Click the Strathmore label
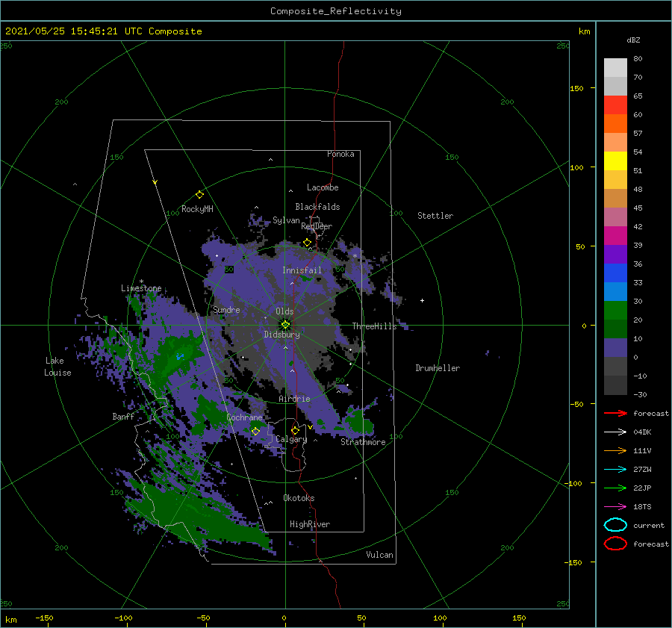672x628 pixels. (x=363, y=442)
